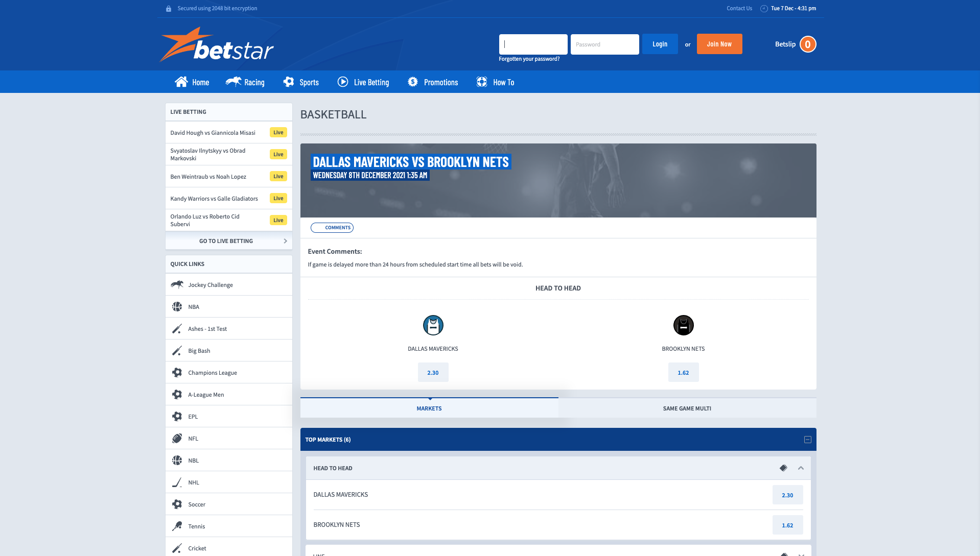Focus the username input field

[x=533, y=44]
